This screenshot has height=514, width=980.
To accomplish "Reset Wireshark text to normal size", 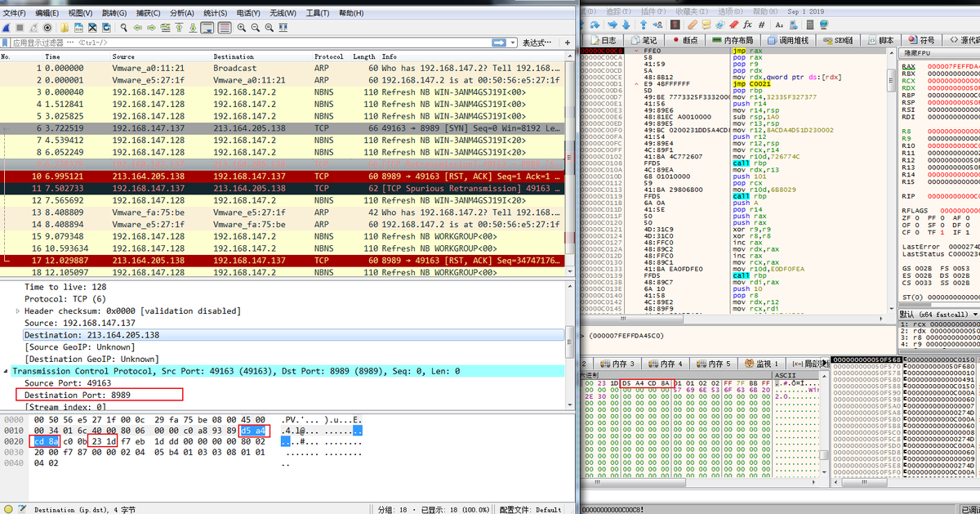I will (269, 27).
